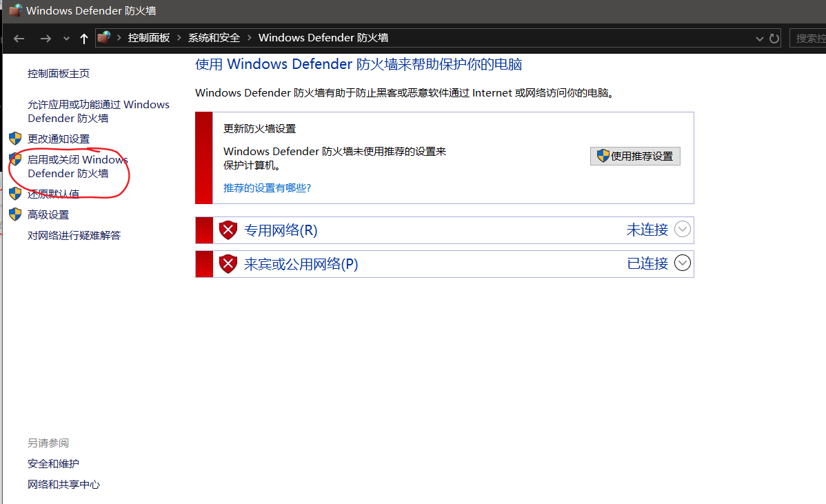Open 控制面板主页 link

(59, 74)
